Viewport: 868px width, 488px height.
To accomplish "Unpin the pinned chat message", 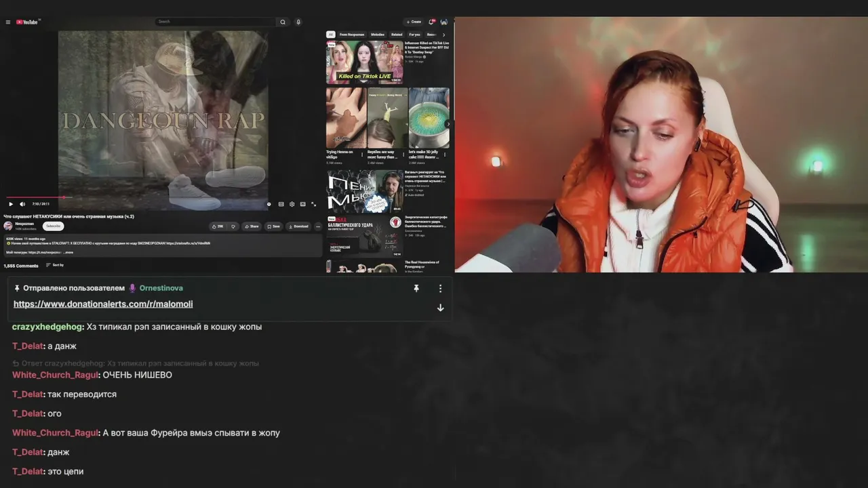I will [x=416, y=288].
